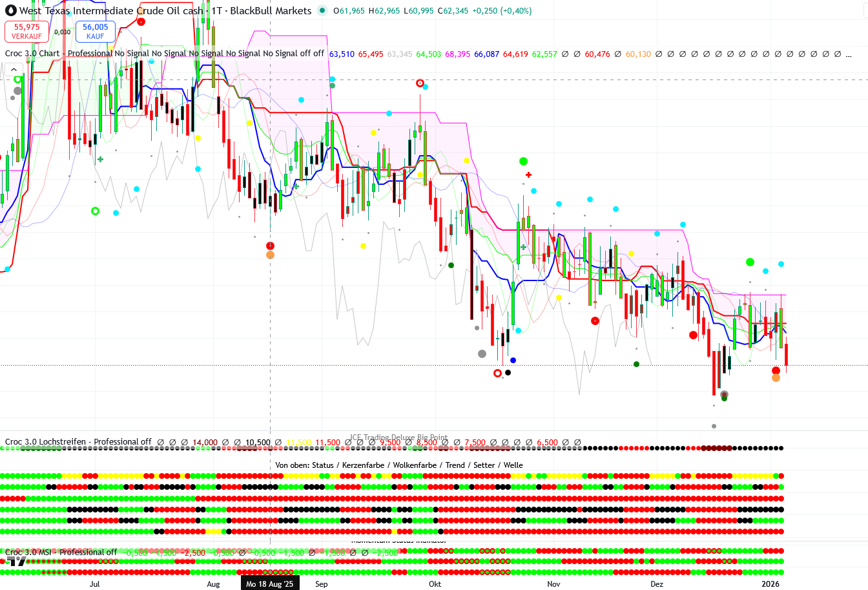Click the hollow red circle at October low
Viewport: 868px width, 590px height.
pyautogui.click(x=497, y=373)
